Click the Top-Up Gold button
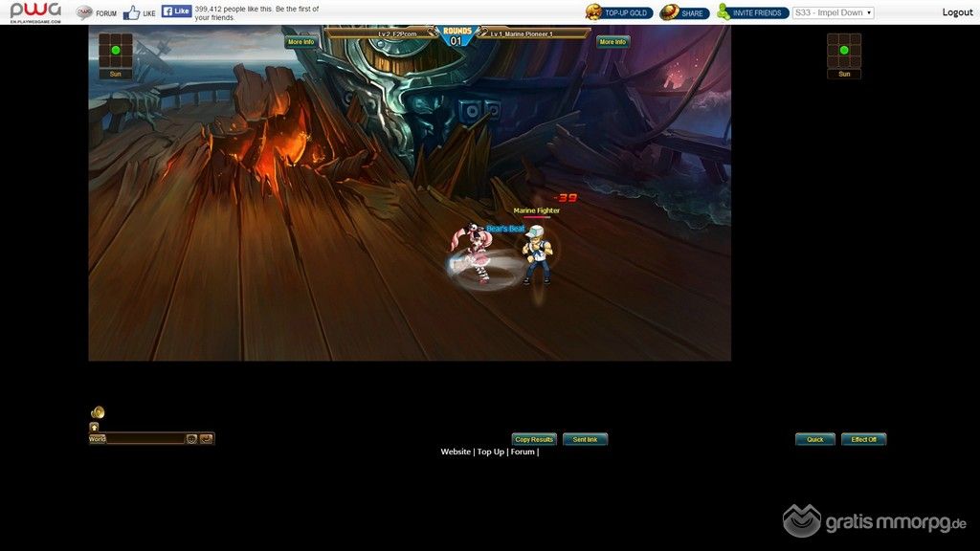 tap(617, 12)
